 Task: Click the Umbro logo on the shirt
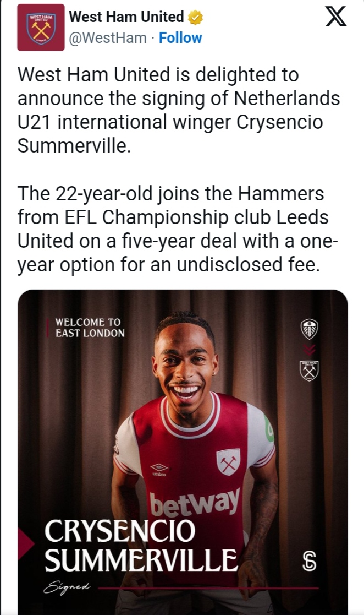coord(159,470)
